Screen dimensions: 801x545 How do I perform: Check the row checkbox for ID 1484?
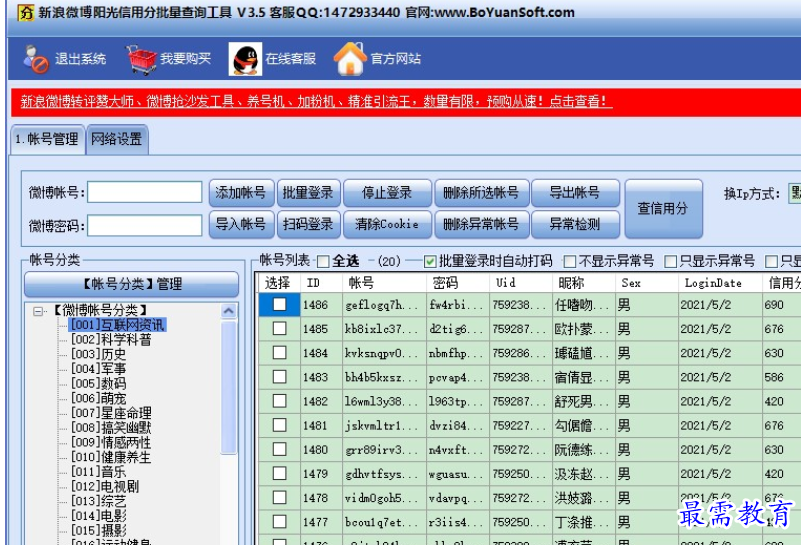click(279, 352)
